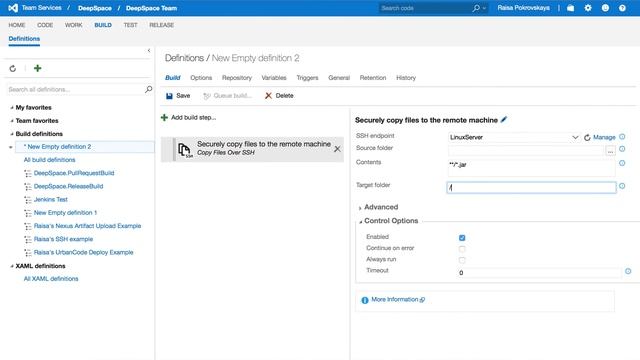Switch to the Variables tab

(x=274, y=78)
